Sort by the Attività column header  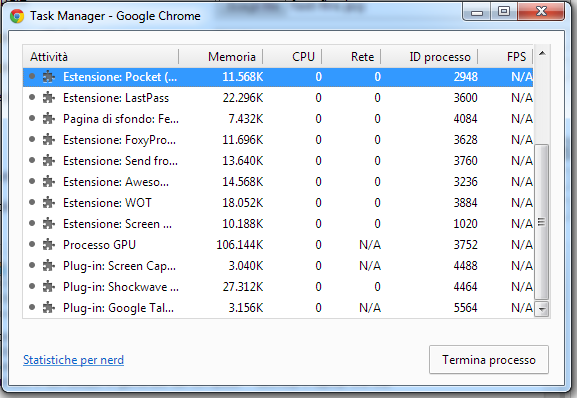pyautogui.click(x=100, y=57)
